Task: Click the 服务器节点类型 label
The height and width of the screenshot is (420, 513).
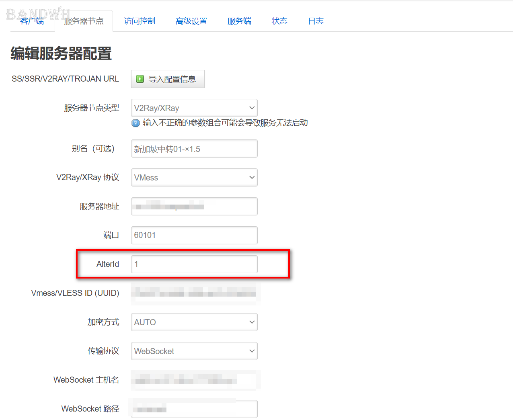Action: (x=92, y=108)
